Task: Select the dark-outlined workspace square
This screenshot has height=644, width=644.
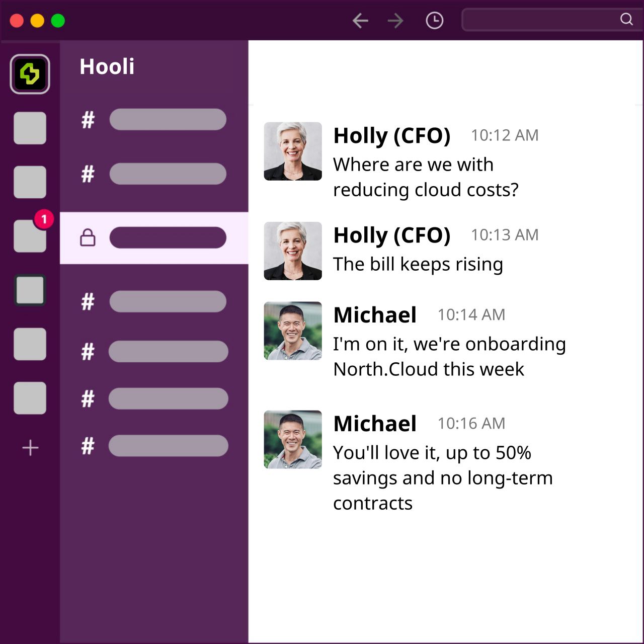Action: click(x=30, y=290)
